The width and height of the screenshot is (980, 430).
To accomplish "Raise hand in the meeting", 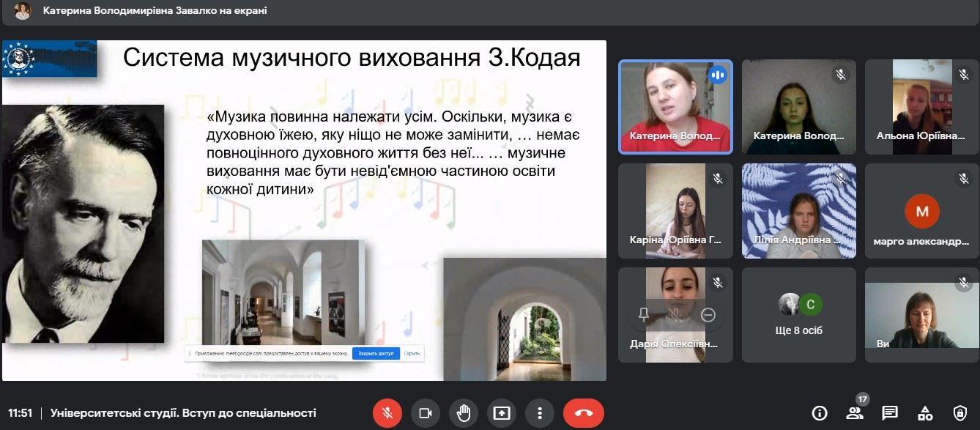I will click(x=464, y=413).
